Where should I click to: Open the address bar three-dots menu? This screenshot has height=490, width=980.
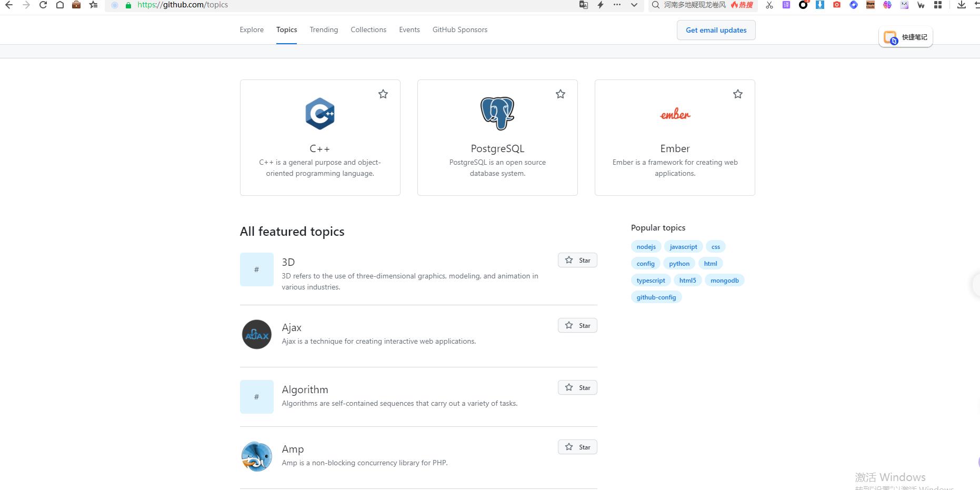(617, 5)
